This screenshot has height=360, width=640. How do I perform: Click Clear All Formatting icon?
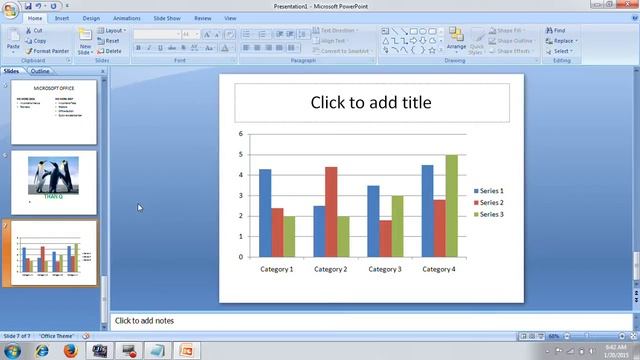pos(230,34)
